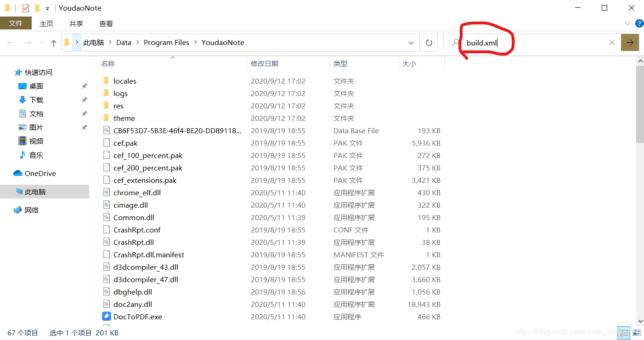The height and width of the screenshot is (340, 644).
Task: Select dbghelp.dll file name
Action: pos(133,292)
